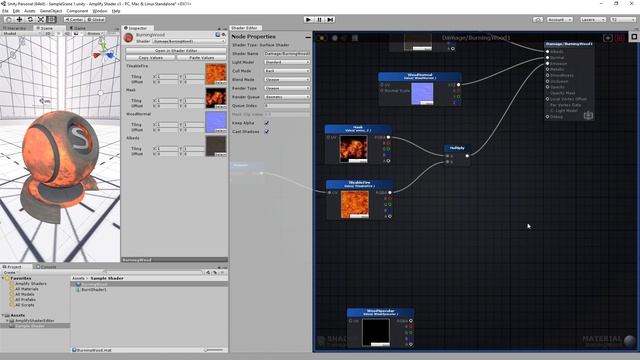Click the Metallic input port on master node
640x360 pixels.
coord(547,69)
